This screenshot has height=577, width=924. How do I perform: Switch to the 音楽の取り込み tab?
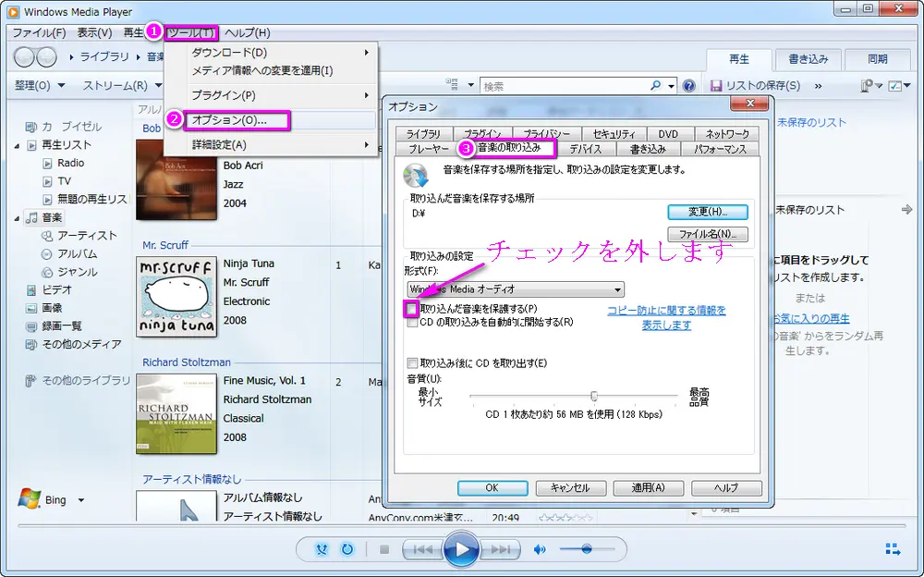click(509, 148)
